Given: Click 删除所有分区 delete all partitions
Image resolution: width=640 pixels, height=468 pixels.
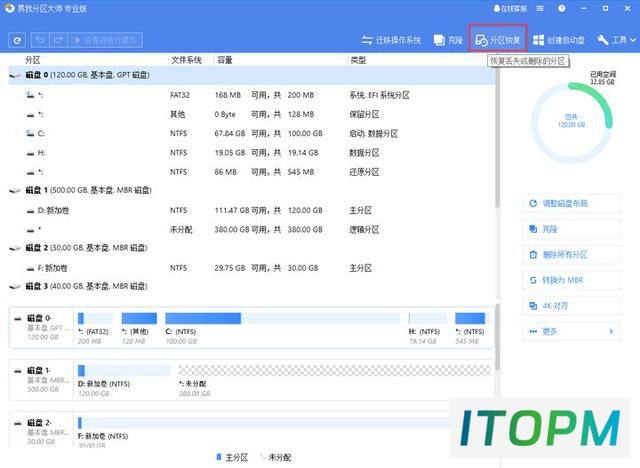Looking at the screenshot, I should 571,255.
